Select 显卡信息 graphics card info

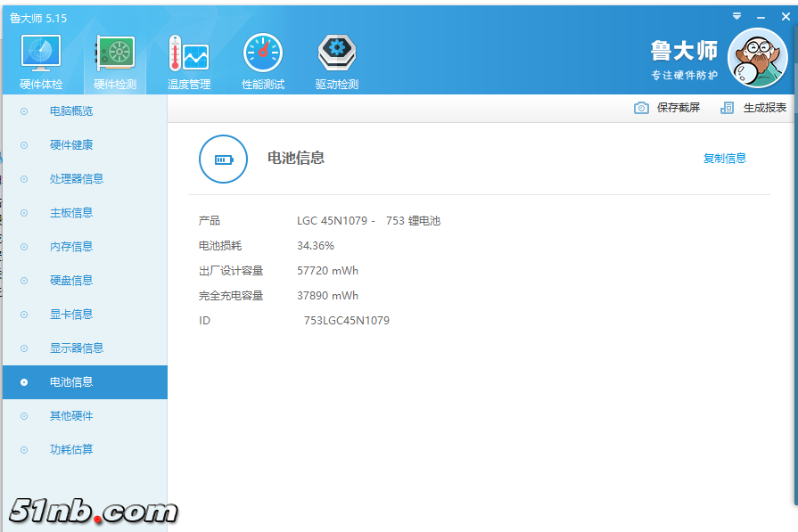pos(71,315)
